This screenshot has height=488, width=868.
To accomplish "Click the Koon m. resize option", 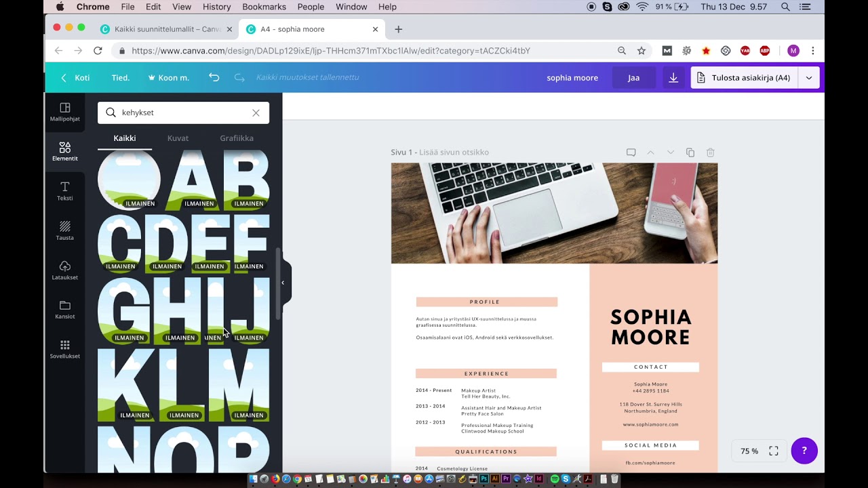I will pyautogui.click(x=168, y=77).
